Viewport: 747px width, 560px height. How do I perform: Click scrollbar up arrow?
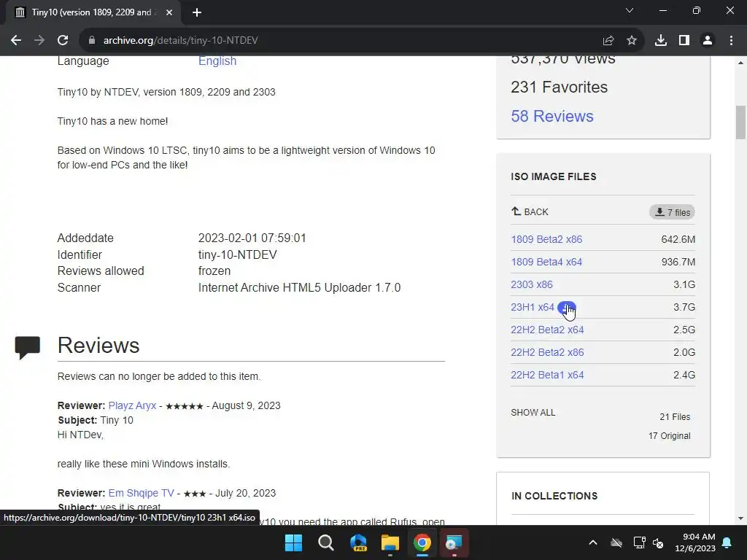pyautogui.click(x=741, y=63)
